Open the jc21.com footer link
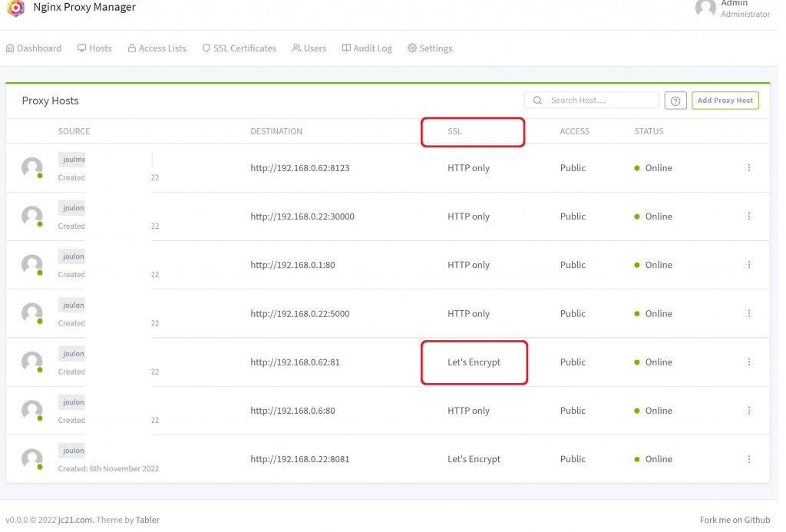The height and width of the screenshot is (532, 786). click(74, 520)
